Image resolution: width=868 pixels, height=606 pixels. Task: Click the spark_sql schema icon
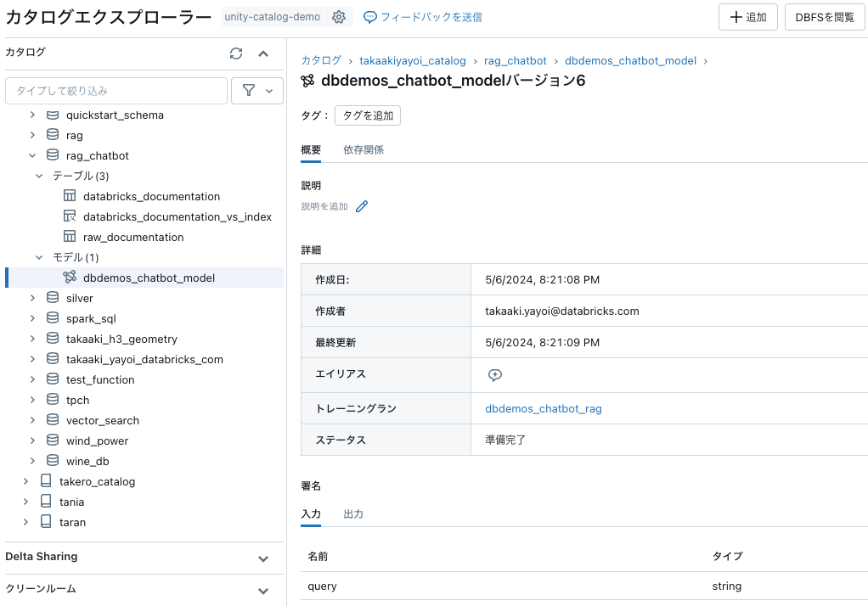coord(53,318)
